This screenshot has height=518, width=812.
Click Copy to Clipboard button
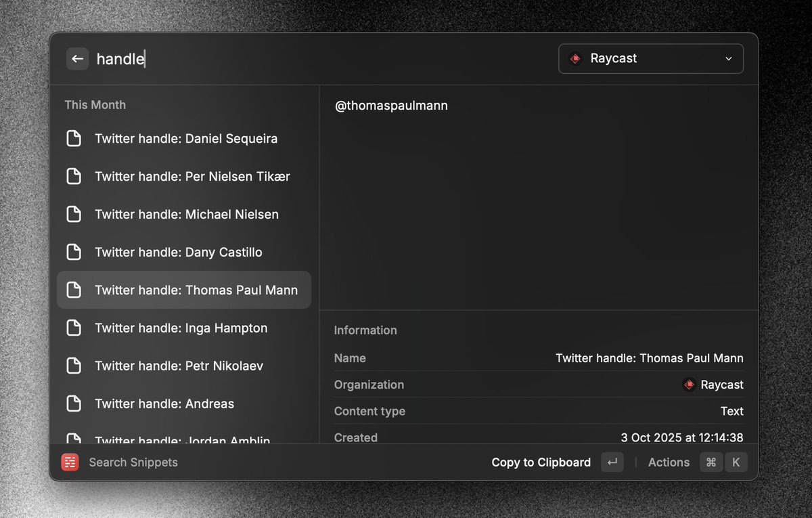[x=541, y=462]
